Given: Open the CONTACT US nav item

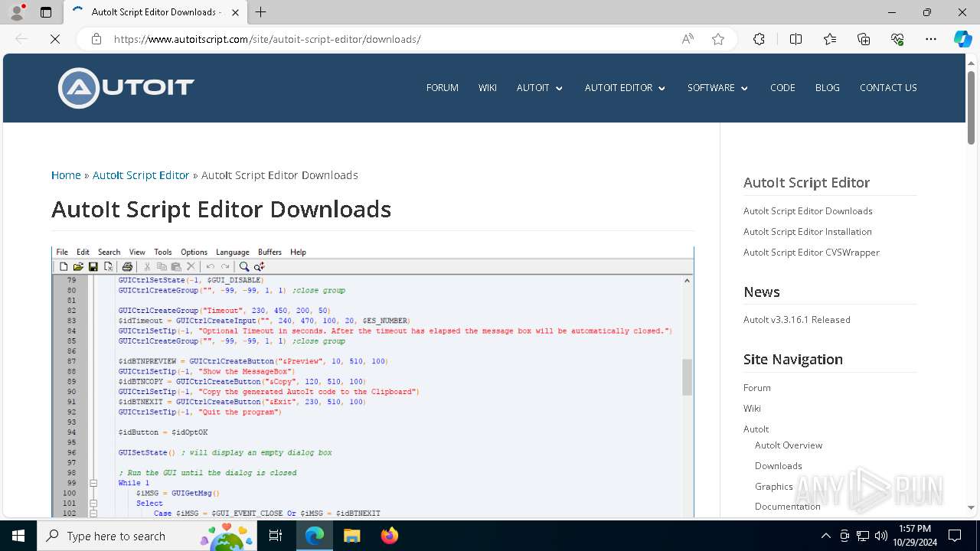Looking at the screenshot, I should click(x=888, y=88).
